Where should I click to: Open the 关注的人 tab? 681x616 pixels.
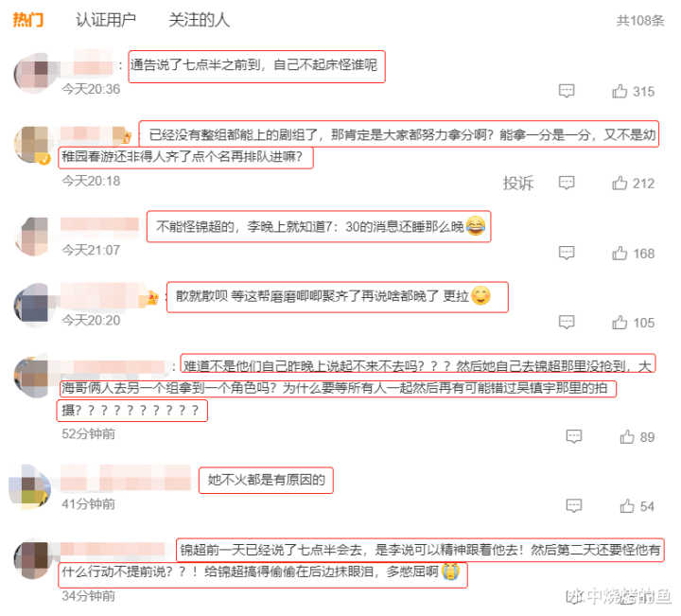[x=199, y=20]
